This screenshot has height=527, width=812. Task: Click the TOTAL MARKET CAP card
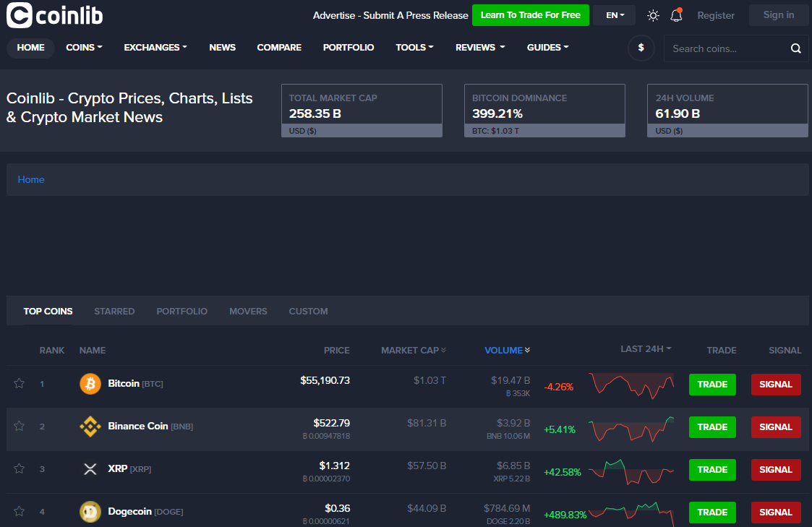pos(362,111)
